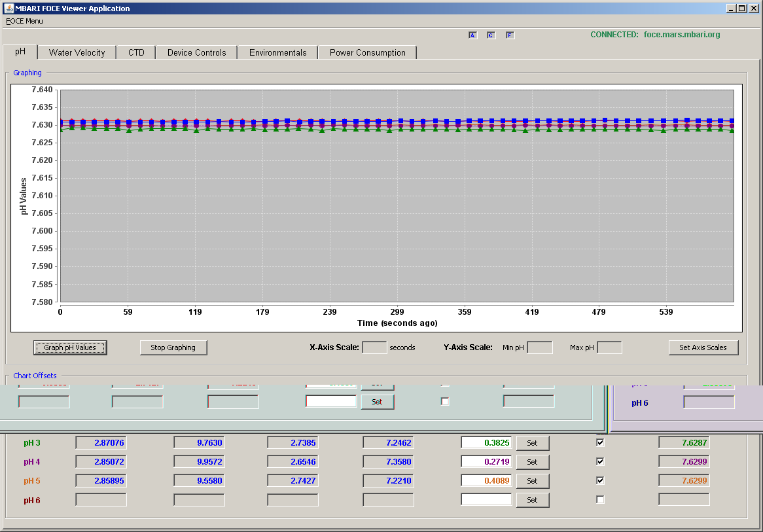Focus the X-Axis Scale seconds field
The image size is (763, 532).
point(375,347)
